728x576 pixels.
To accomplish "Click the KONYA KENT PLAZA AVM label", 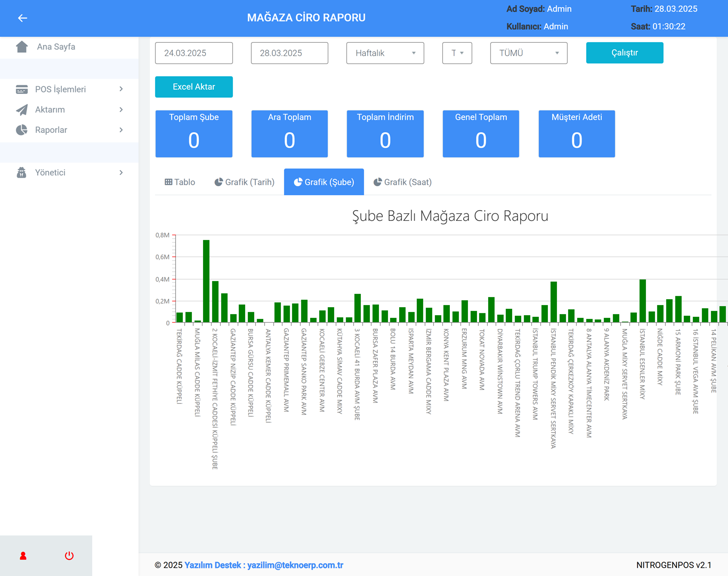I will [447, 365].
